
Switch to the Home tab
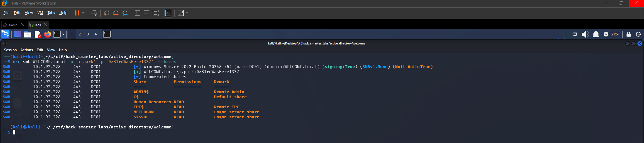pyautogui.click(x=11, y=25)
